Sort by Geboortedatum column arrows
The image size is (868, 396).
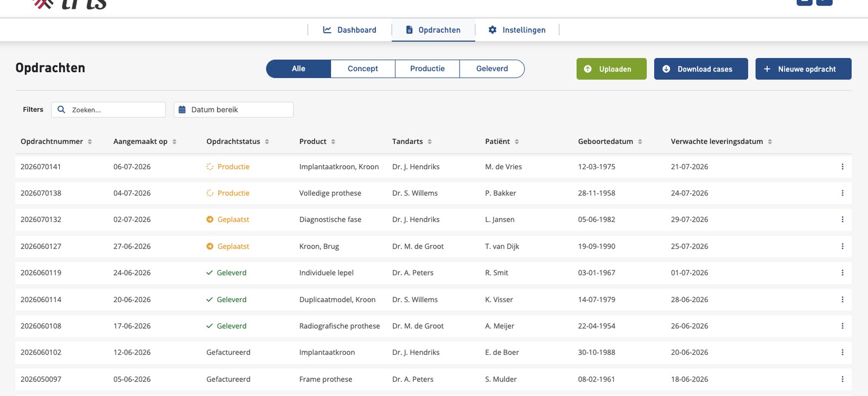[x=640, y=142]
